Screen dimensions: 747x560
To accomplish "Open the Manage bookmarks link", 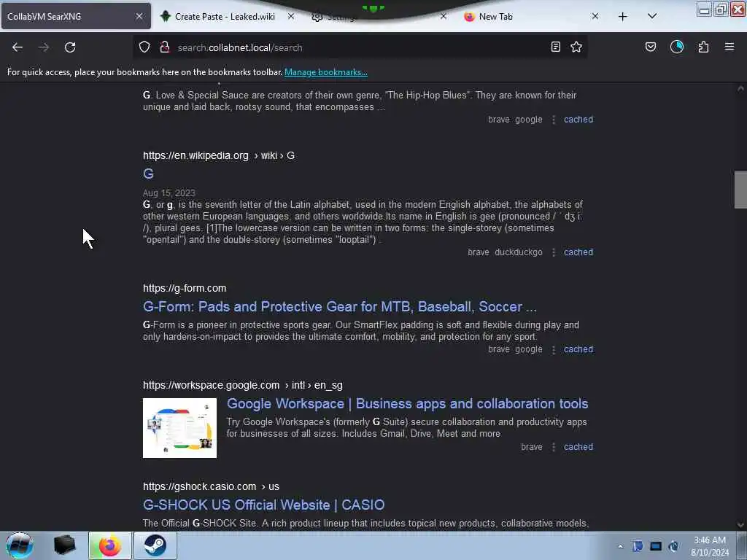I will [326, 72].
